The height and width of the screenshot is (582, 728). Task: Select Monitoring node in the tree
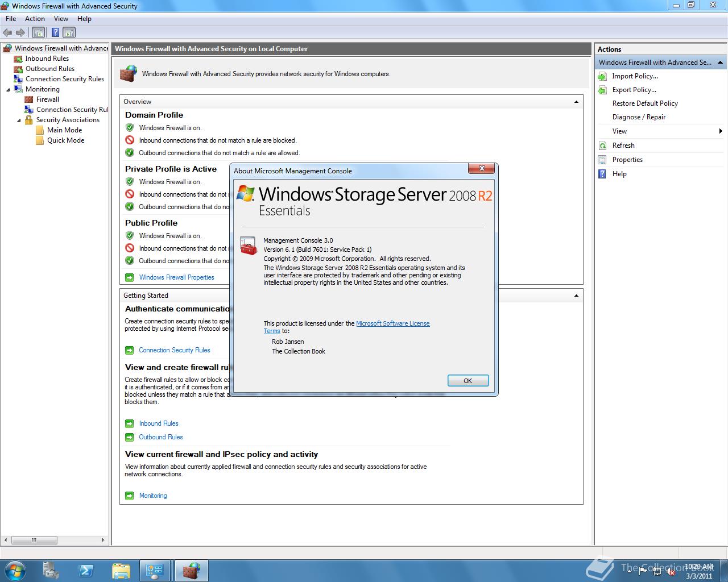42,89
